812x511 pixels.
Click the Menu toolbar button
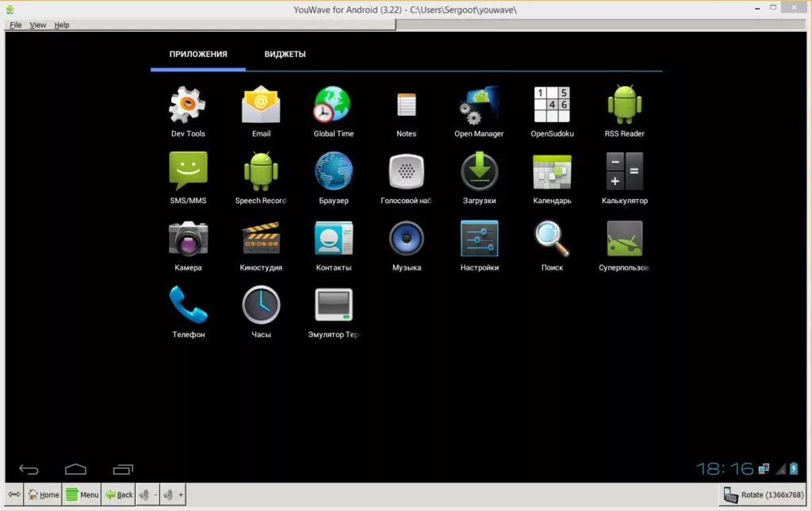[82, 495]
